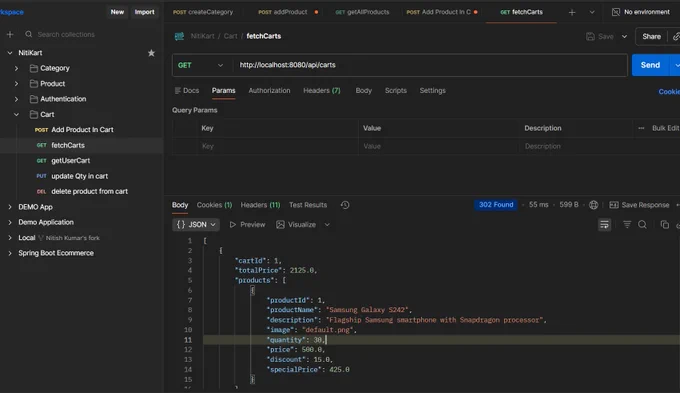Open the Settings tab
Viewport: 680px width, 393px height.
(x=432, y=91)
